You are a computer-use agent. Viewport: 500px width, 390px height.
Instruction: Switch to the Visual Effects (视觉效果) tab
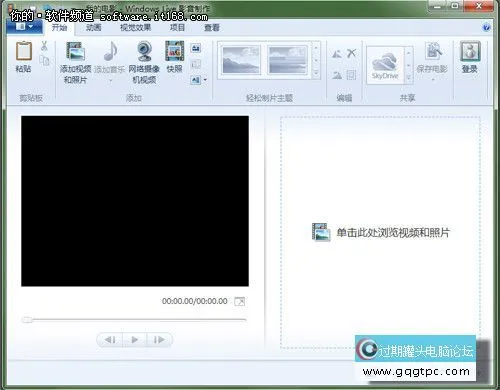tap(136, 27)
